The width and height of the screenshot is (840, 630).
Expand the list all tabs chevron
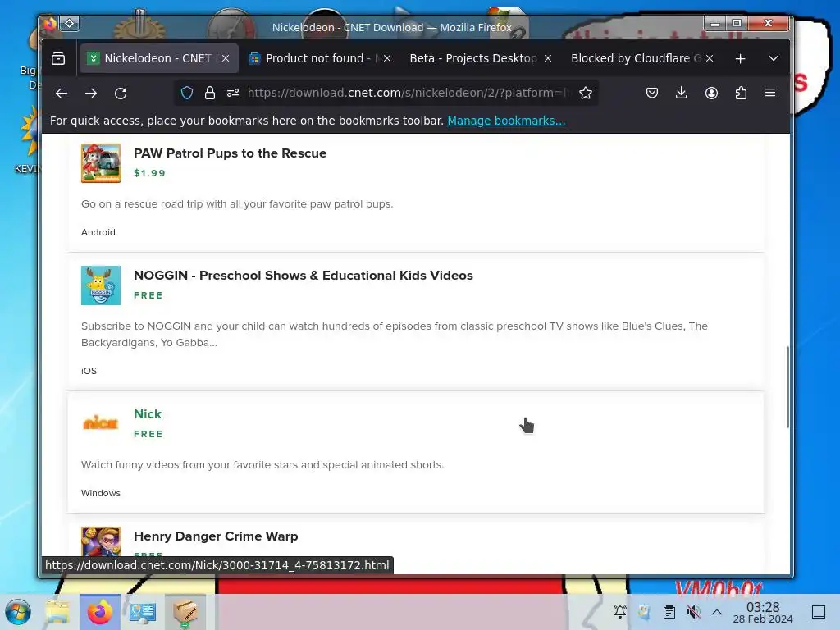[x=774, y=58]
